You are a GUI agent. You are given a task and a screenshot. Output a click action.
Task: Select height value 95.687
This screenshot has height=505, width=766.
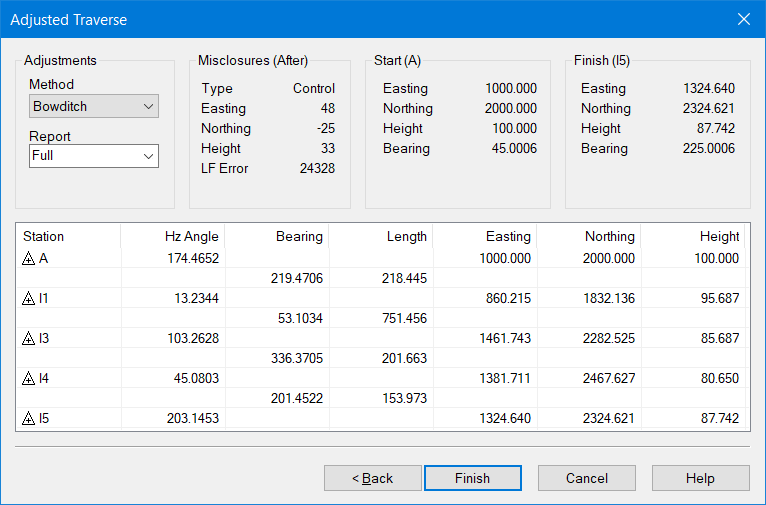point(720,298)
